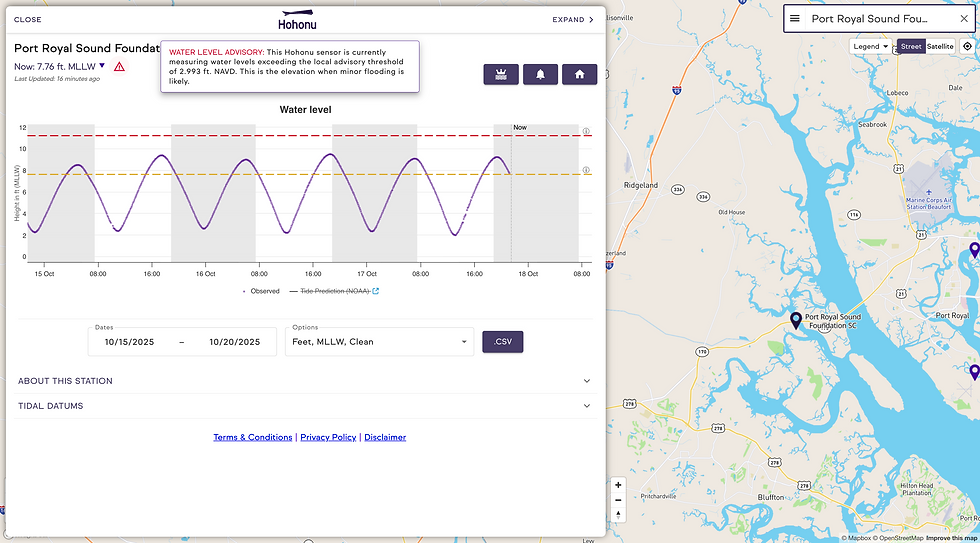Click the home icon button
This screenshot has width=980, height=543.
(x=579, y=74)
